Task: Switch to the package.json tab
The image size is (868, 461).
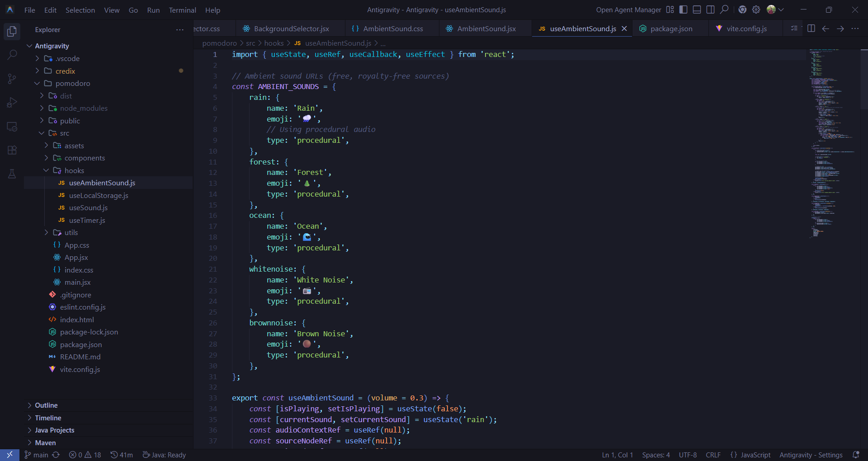Action: (671, 28)
